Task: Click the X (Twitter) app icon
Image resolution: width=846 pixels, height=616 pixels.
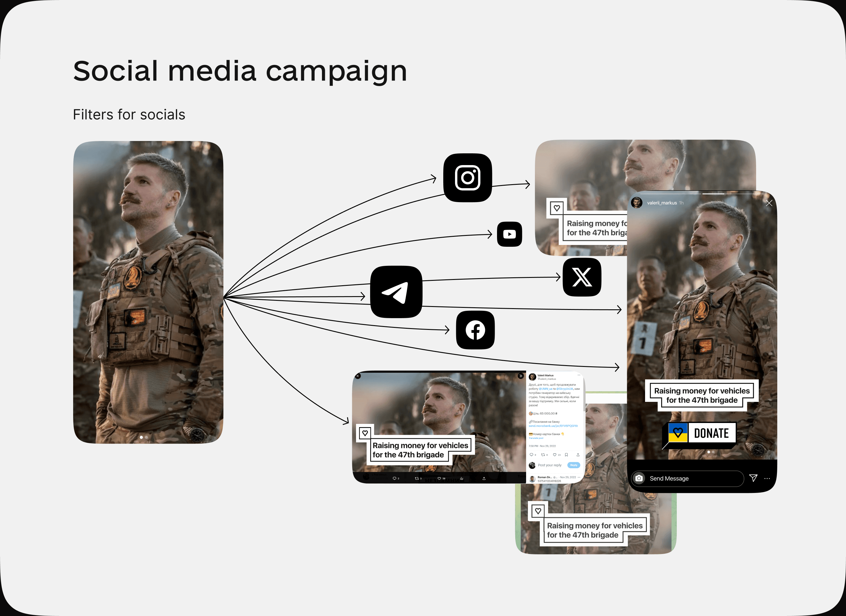Action: (x=582, y=277)
